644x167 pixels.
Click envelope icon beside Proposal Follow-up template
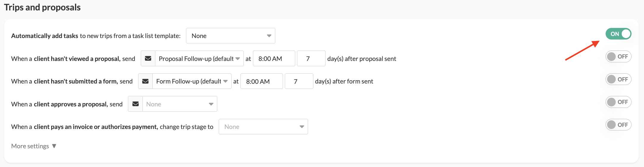click(148, 59)
